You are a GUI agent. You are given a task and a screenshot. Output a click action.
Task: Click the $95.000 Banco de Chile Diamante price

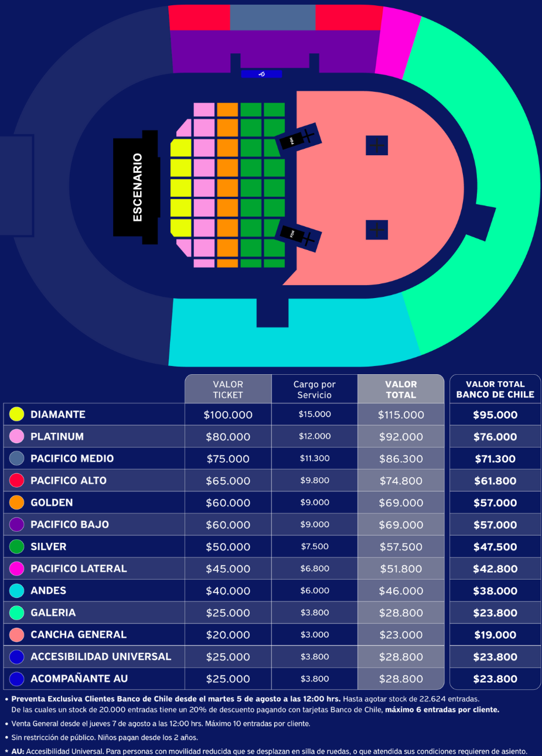(495, 415)
